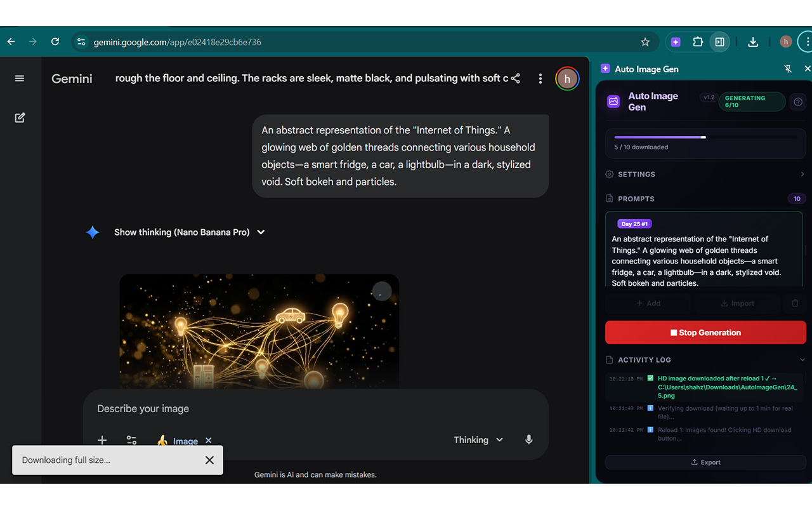Expand the Settings section
Viewport: 812px width, 508px height.
click(705, 174)
